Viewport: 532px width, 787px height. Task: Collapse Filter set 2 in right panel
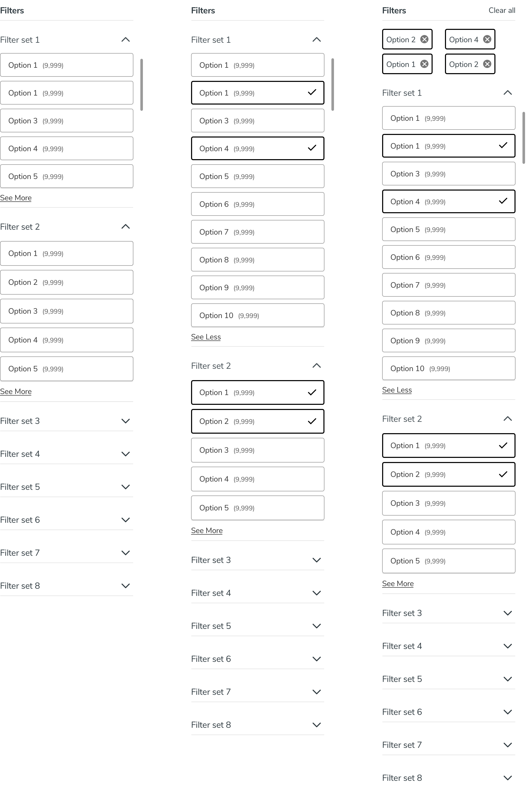point(508,419)
